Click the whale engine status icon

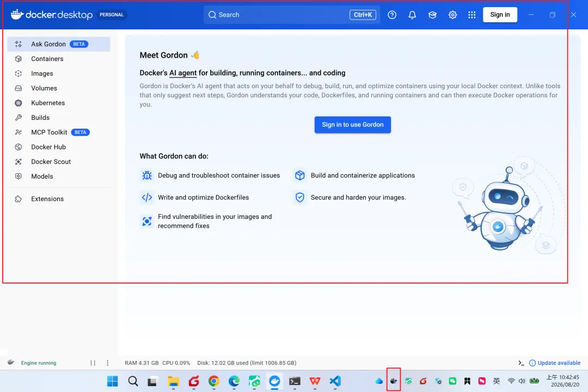(x=11, y=363)
